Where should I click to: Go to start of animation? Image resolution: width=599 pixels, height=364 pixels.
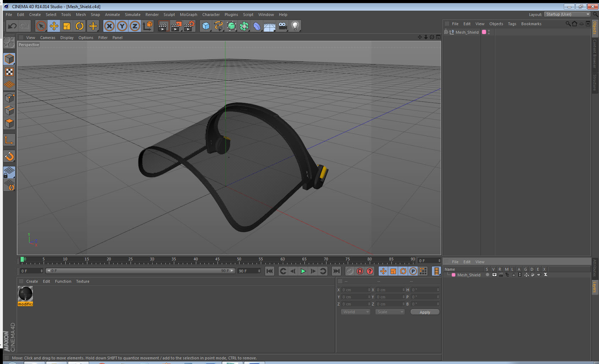tap(270, 271)
